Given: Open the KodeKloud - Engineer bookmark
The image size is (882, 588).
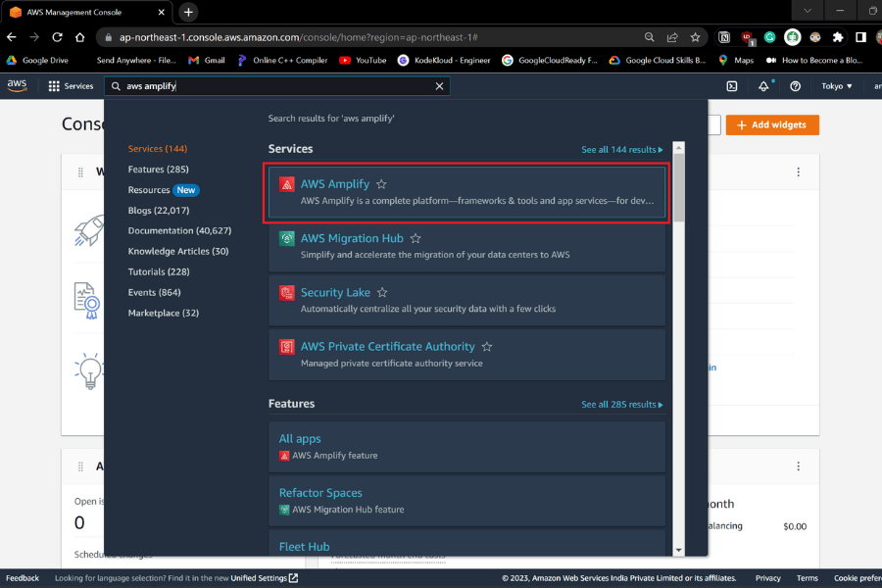Looking at the screenshot, I should [x=444, y=60].
